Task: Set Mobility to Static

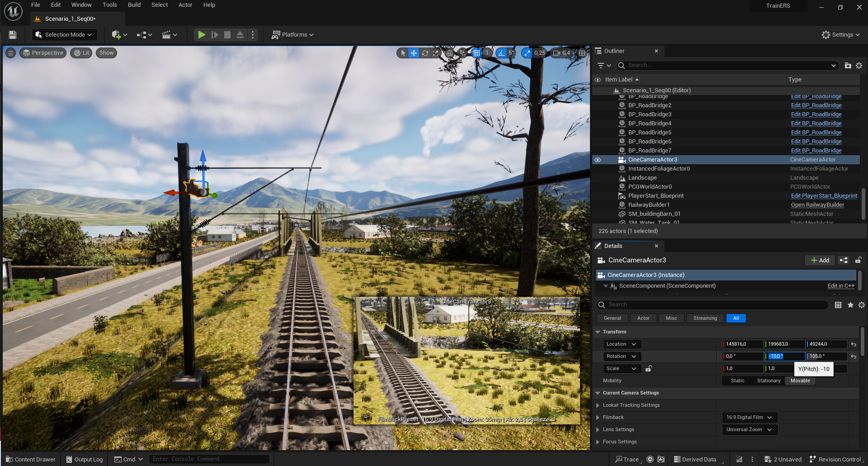Action: tap(737, 381)
